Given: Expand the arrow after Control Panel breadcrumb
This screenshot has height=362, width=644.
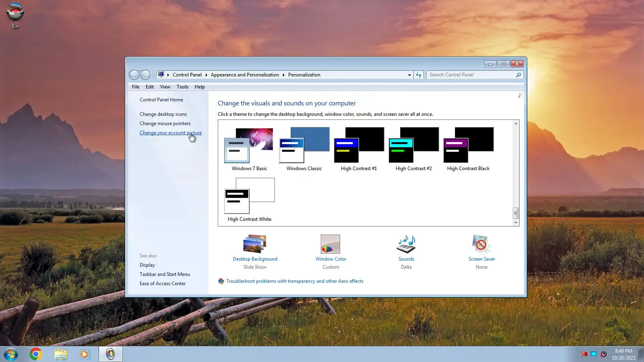Looking at the screenshot, I should click(x=206, y=75).
